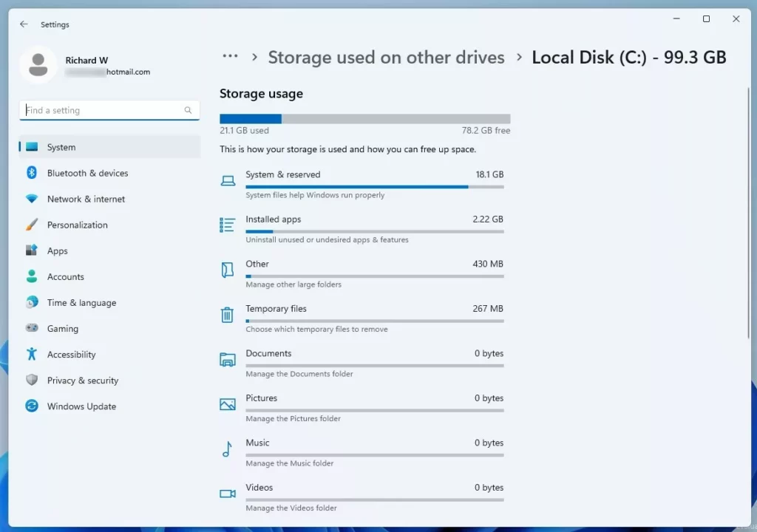Click the back arrow in Settings
The width and height of the screenshot is (757, 532).
(24, 24)
